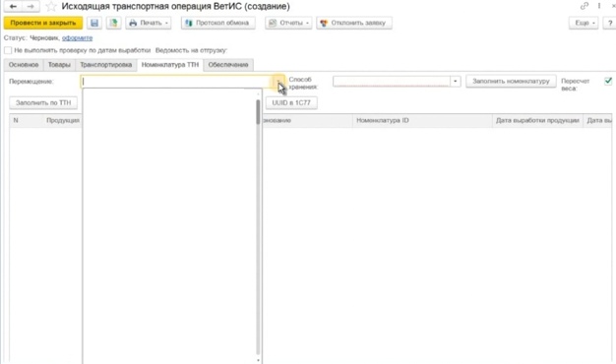Viewport: 616px width, 364px height.
Task: Open Протокол обмена
Action: 218,23
